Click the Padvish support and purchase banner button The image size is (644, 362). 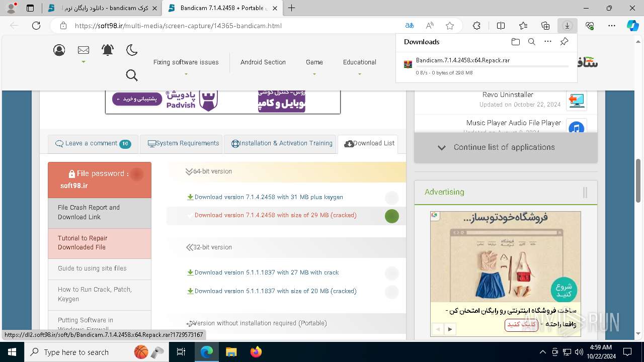[137, 99]
